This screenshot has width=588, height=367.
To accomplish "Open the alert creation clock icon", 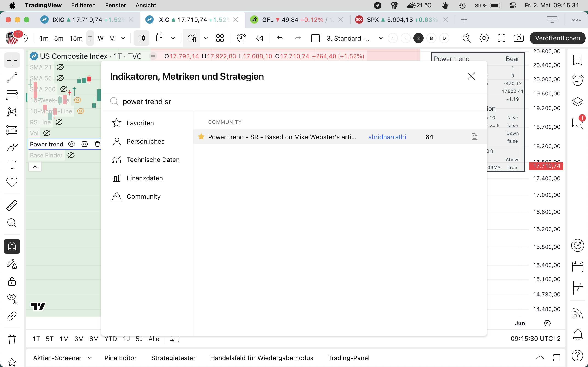I will coord(241,38).
